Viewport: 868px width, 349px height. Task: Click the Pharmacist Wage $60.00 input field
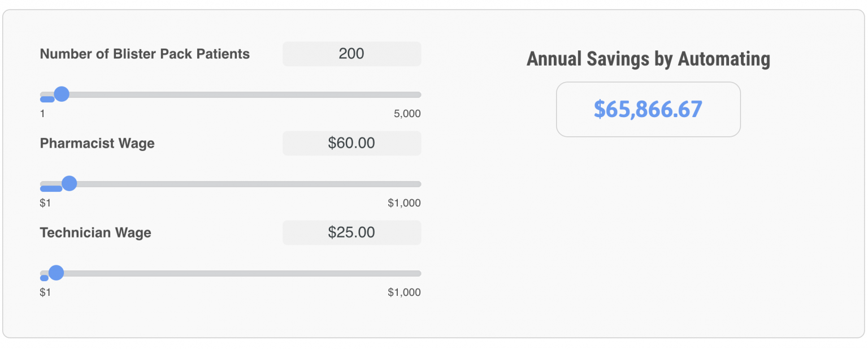point(351,143)
